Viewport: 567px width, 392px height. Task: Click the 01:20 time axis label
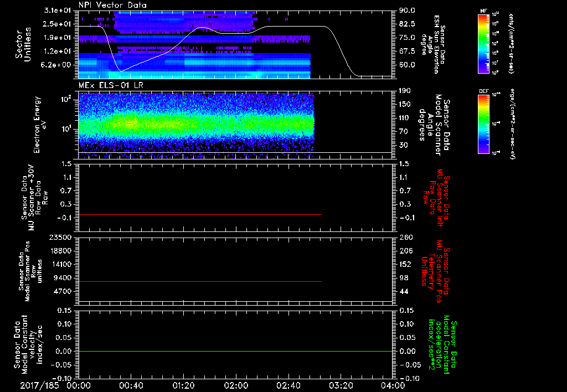[183, 385]
